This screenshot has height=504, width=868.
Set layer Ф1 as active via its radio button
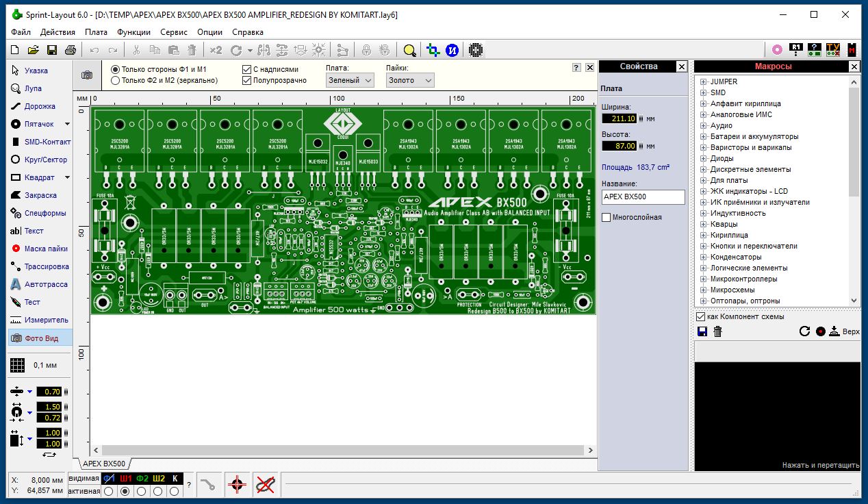pyautogui.click(x=108, y=491)
